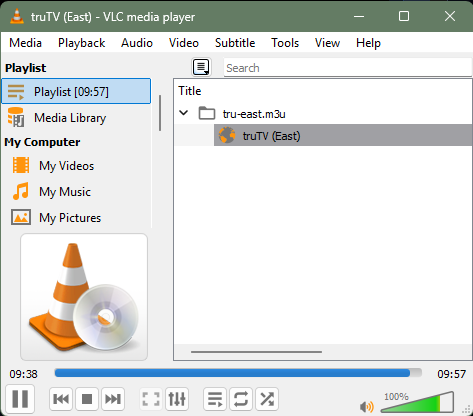Toggle the playlist view button
The height and width of the screenshot is (416, 473).
pos(215,399)
